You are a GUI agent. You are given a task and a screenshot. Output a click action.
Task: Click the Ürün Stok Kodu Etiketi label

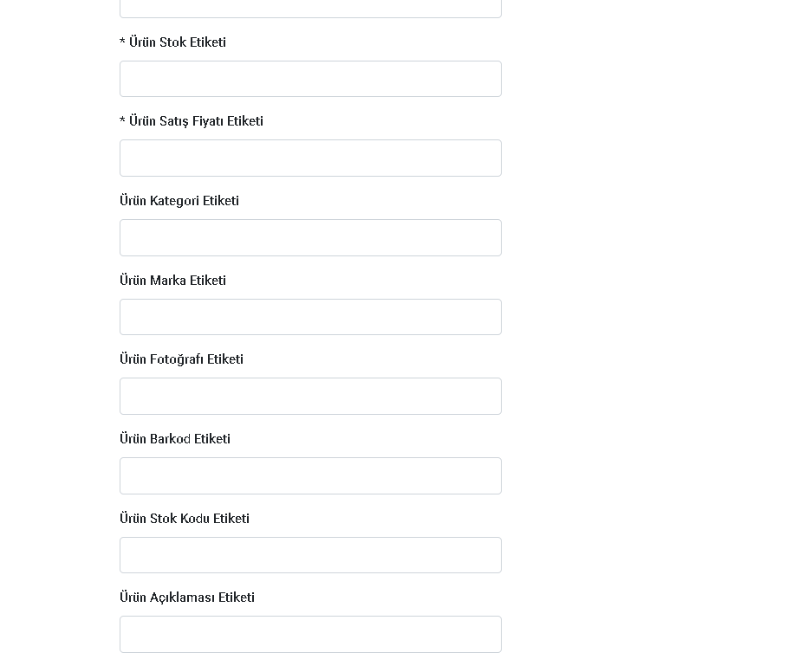[x=185, y=518]
